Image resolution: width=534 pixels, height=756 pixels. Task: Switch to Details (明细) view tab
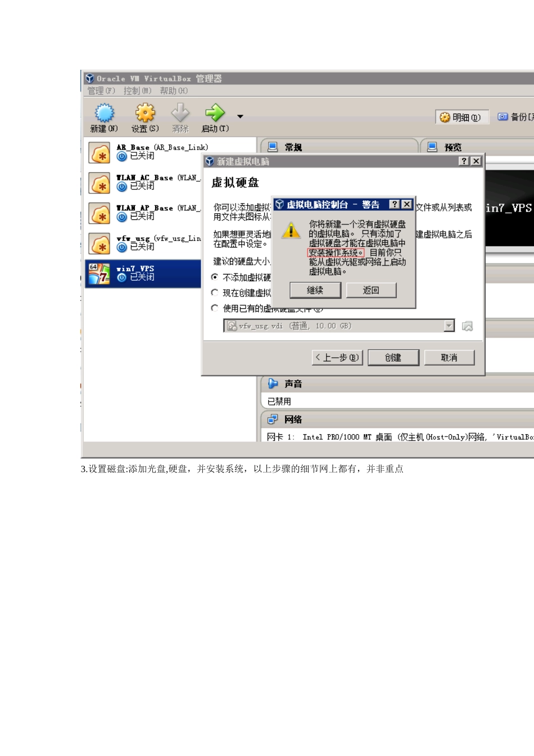pyautogui.click(x=461, y=117)
